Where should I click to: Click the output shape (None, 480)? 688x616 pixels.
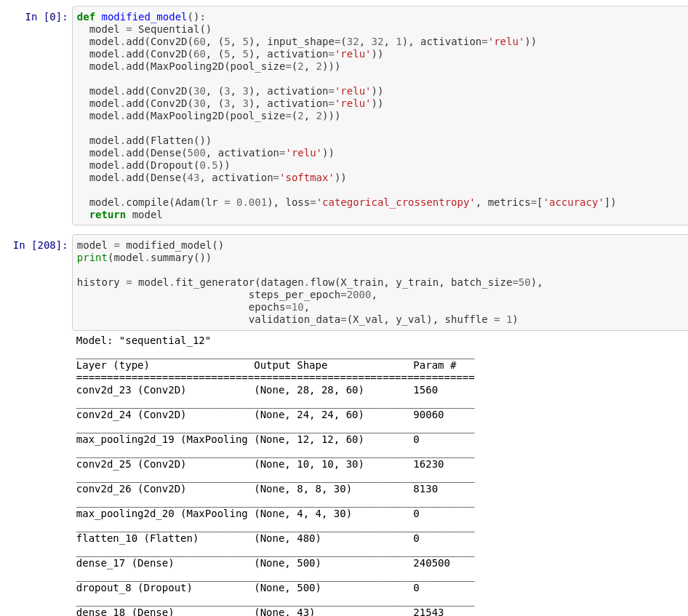pos(288,538)
